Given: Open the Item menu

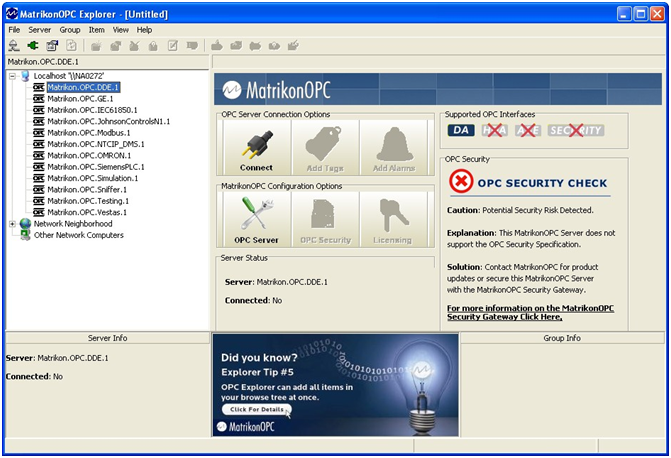Looking at the screenshot, I should tap(96, 30).
